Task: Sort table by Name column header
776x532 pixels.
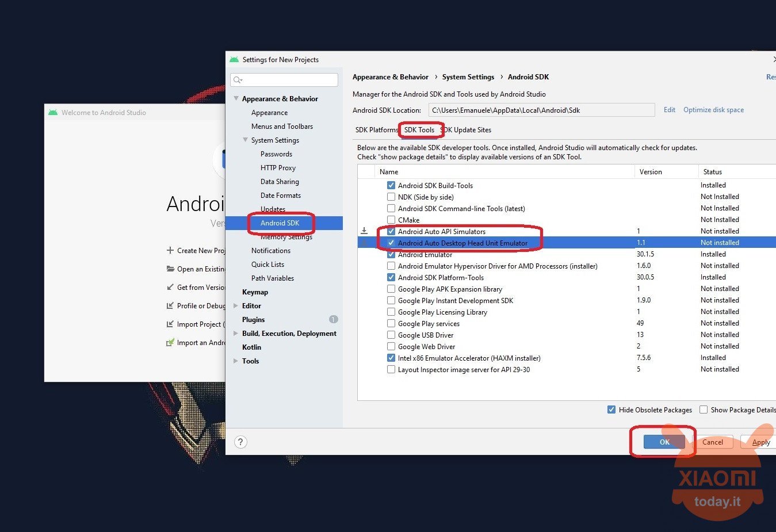Action: pos(504,171)
